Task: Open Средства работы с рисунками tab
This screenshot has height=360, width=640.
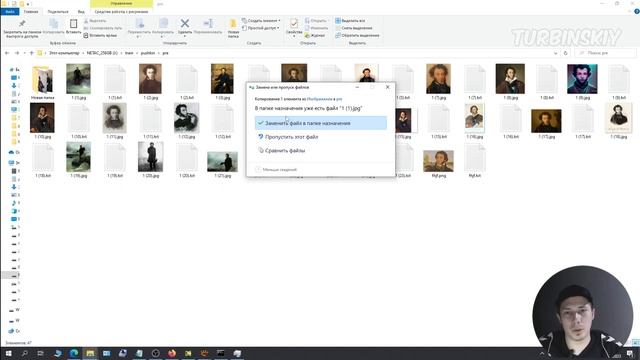Action: pyautogui.click(x=121, y=12)
